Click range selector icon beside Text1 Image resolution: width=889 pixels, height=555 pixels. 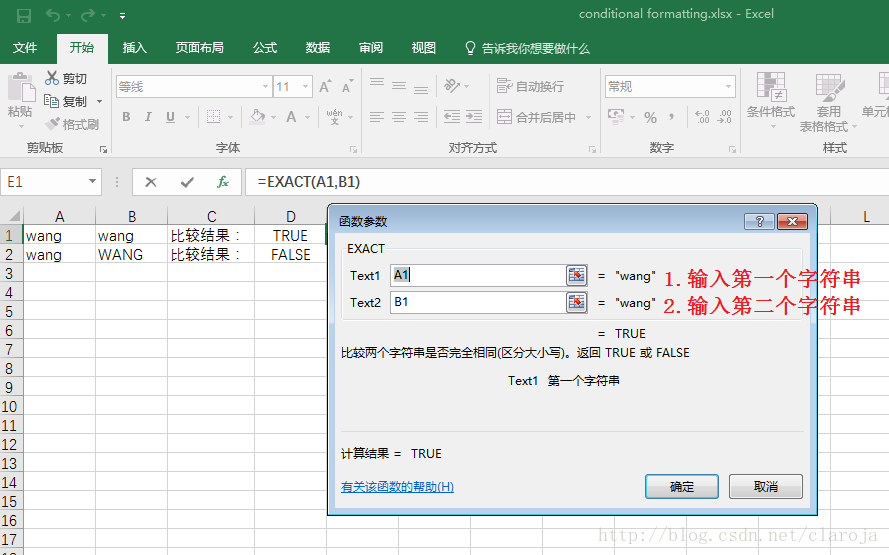pos(577,276)
